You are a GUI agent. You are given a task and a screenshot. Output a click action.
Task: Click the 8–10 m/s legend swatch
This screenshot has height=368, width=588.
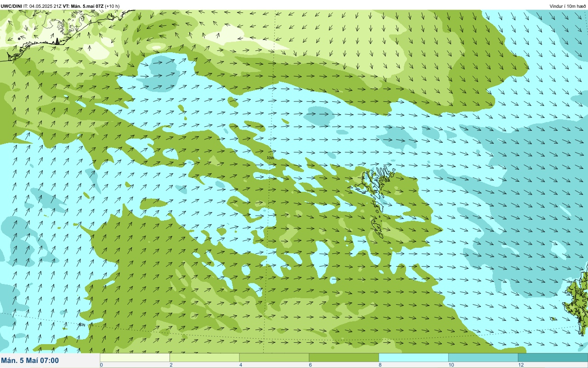[x=413, y=357]
